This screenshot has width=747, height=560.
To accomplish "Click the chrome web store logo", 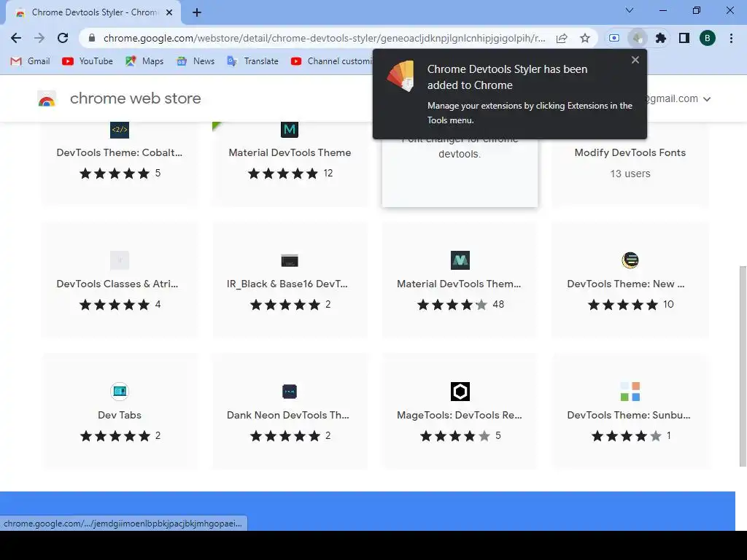I will pos(47,98).
